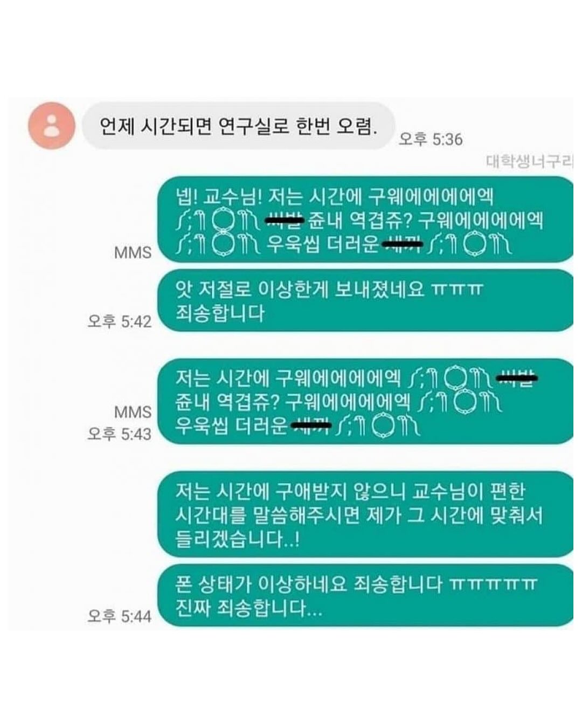Tap the second garbled message starting with 저는 시간에 구웨에
The width and height of the screenshot is (582, 728).
pyautogui.click(x=365, y=402)
